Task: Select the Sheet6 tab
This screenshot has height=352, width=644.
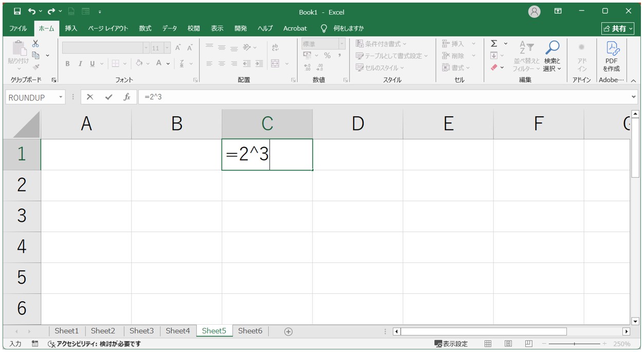Action: [250, 331]
